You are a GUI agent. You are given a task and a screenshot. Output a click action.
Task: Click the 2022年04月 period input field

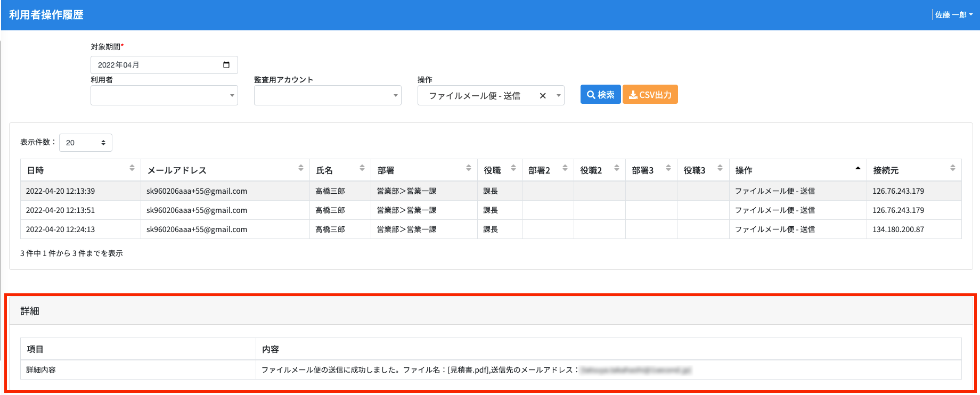pyautogui.click(x=154, y=65)
